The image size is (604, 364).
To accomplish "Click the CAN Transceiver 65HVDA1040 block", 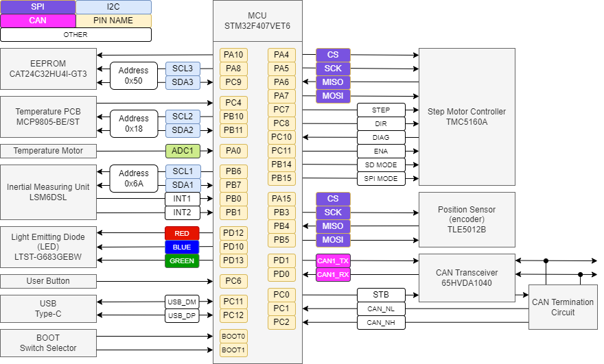I will coord(467,278).
